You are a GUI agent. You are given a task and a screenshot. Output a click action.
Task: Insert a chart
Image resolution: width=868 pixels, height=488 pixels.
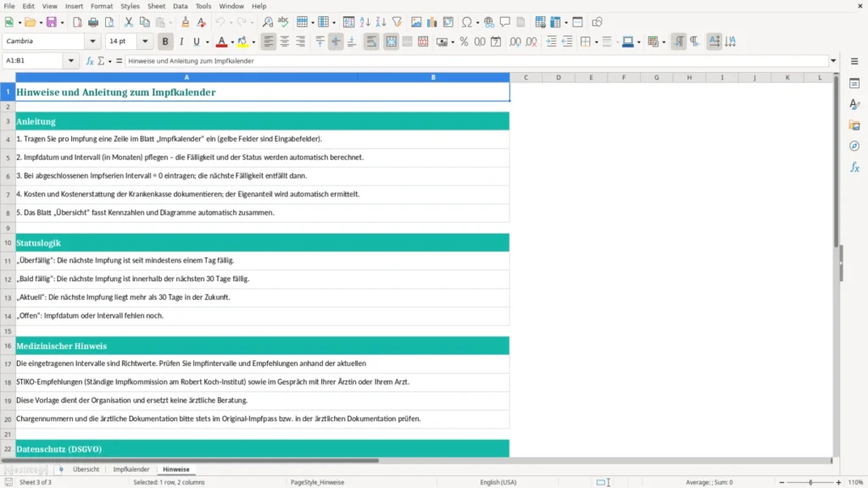coord(432,22)
